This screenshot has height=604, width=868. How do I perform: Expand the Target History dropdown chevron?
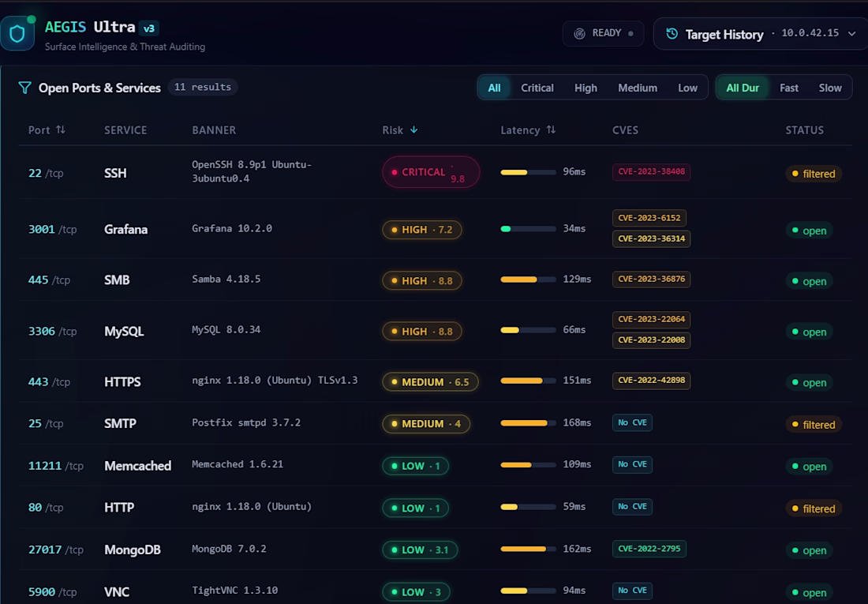click(x=851, y=34)
